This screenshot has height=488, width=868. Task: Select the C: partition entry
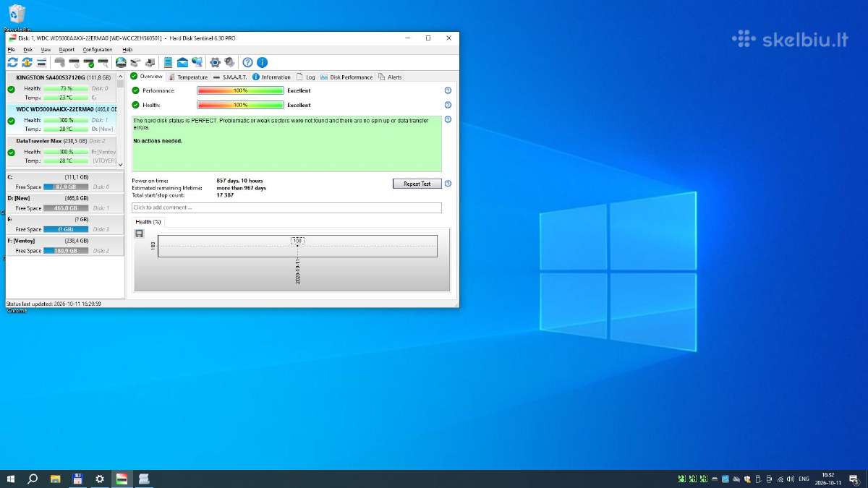coord(64,181)
